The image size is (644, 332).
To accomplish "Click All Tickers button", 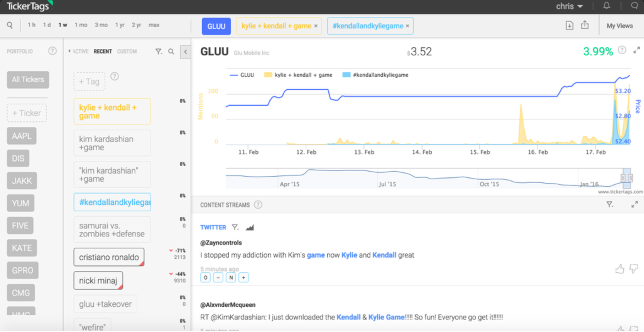I will [x=28, y=80].
